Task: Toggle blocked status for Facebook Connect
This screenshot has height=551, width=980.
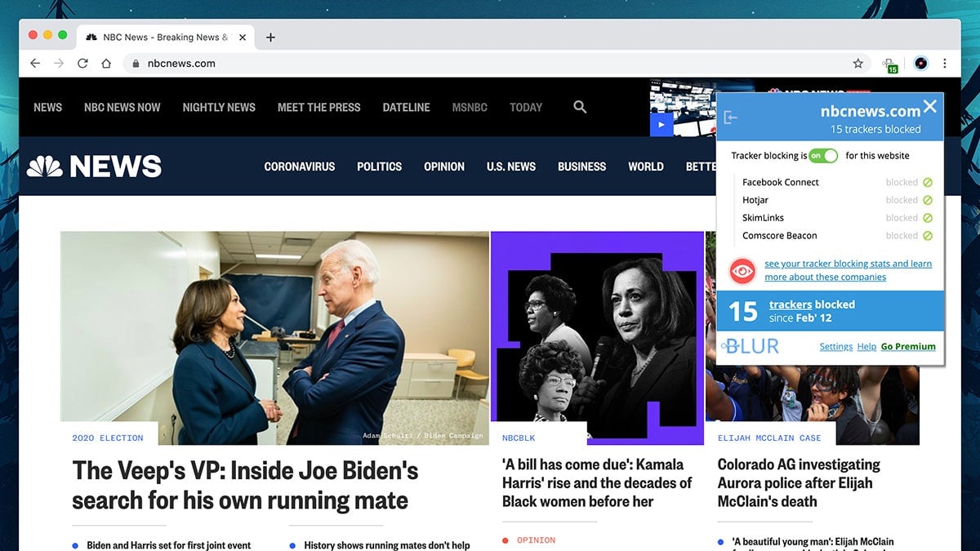Action: coord(927,183)
